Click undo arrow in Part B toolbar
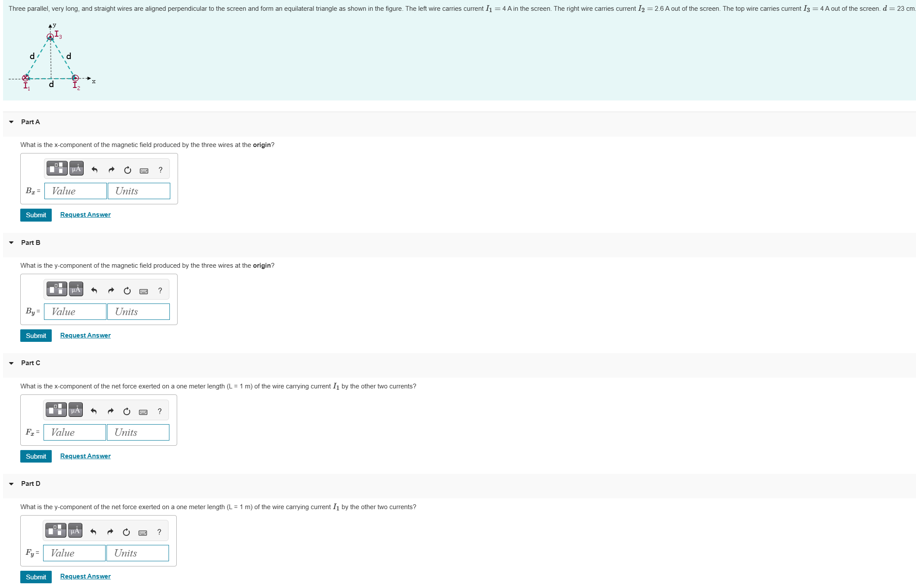 click(94, 291)
